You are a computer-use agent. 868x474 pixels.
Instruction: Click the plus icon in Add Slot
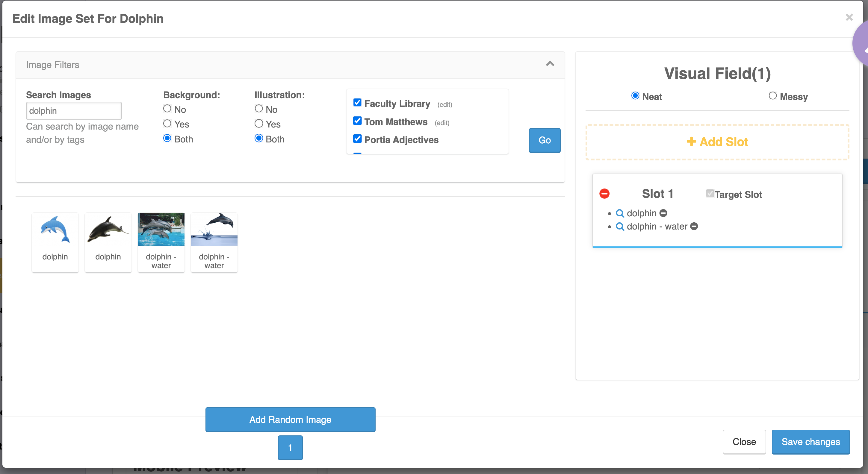(691, 142)
